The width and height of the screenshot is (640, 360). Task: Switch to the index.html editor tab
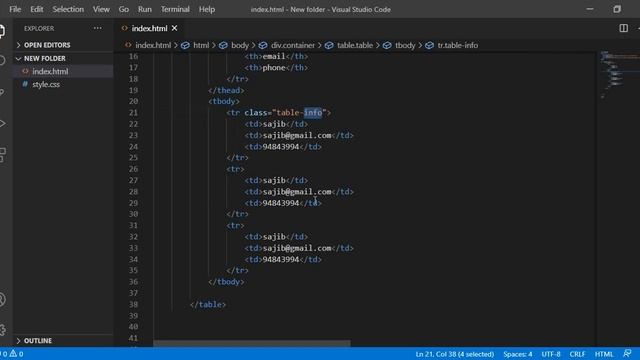pyautogui.click(x=149, y=28)
